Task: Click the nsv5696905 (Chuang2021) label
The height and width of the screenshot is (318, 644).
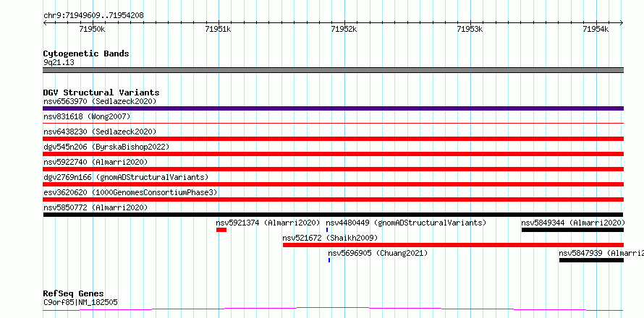Action: coord(378,253)
